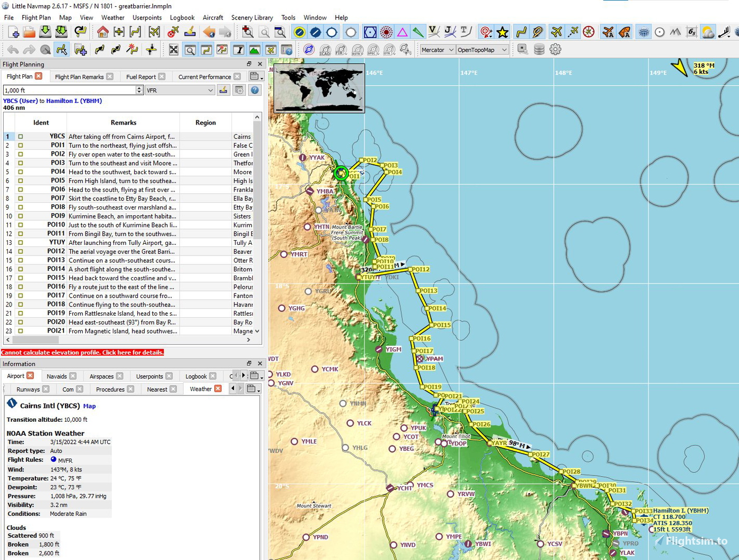Open the VFR flight plan type dropdown
The image size is (739, 560).
[180, 90]
